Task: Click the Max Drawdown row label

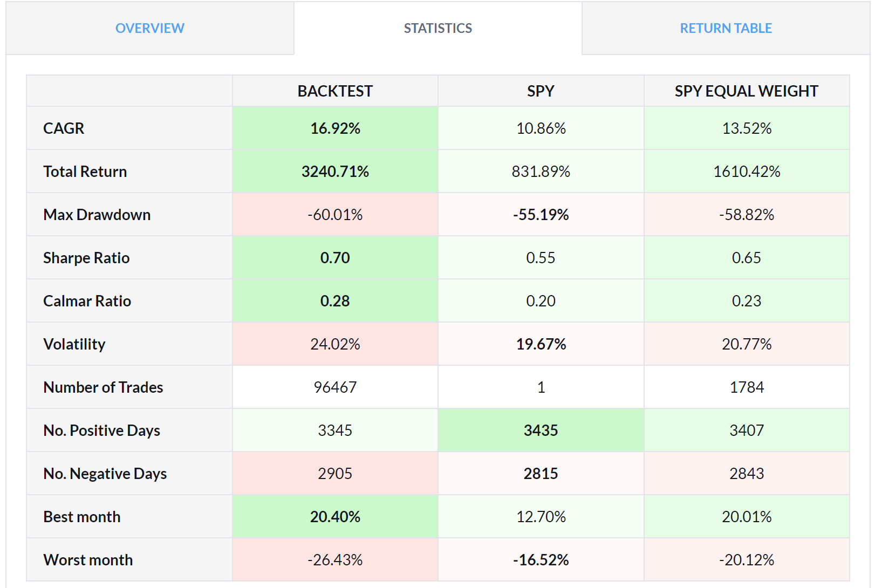Action: (x=97, y=215)
